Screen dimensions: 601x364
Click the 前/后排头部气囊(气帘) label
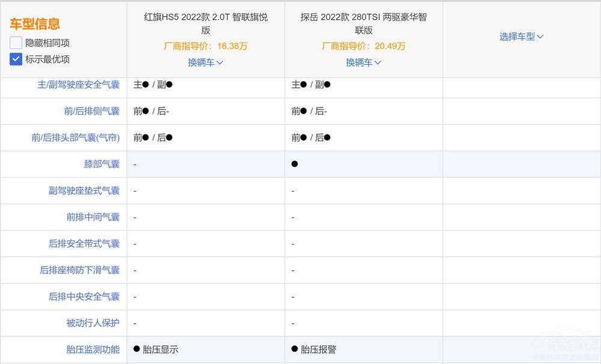(x=76, y=138)
